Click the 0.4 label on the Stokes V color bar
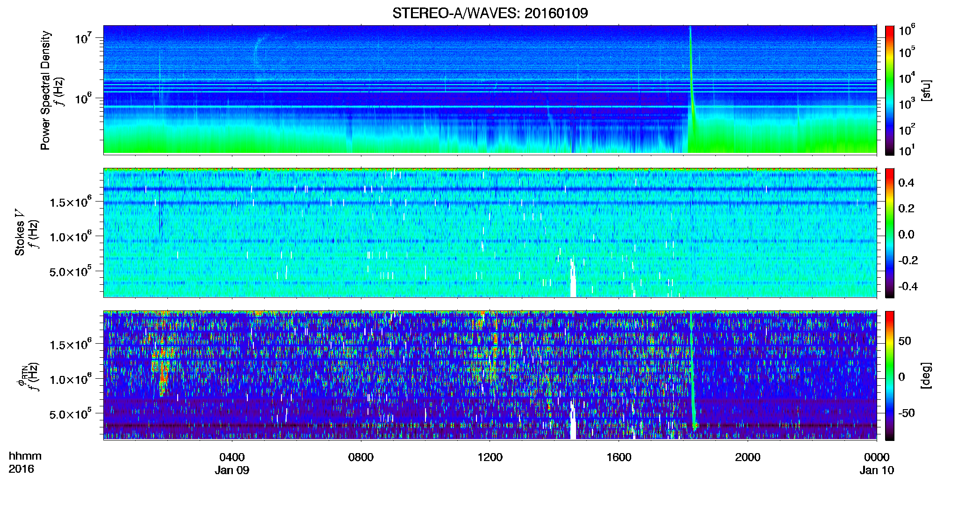Viewport: 980px width, 505px height. pyautogui.click(x=906, y=183)
